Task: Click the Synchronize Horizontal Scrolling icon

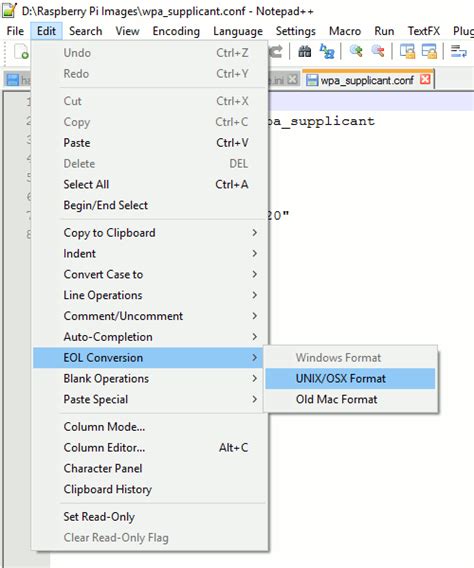Action: 429,51
